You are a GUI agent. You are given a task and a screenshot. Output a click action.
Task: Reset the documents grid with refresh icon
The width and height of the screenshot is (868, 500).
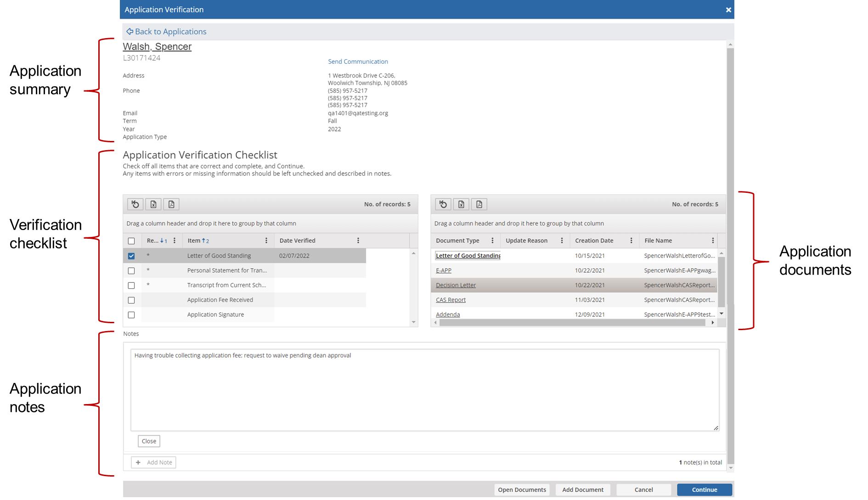(x=443, y=204)
